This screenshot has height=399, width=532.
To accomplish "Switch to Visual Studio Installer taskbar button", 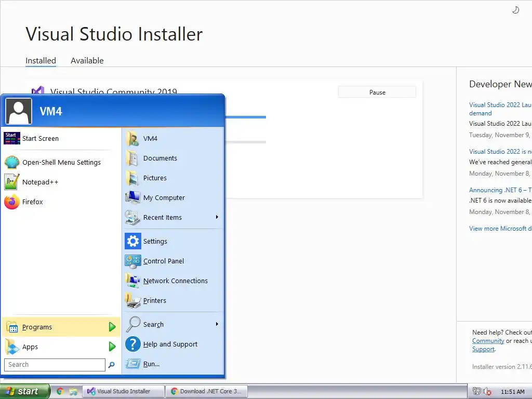I will [124, 391].
